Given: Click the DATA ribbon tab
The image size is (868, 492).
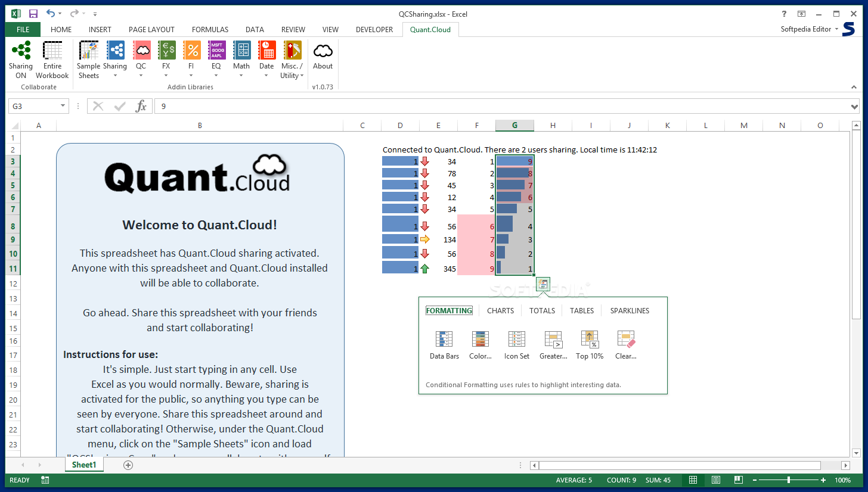Looking at the screenshot, I should [x=255, y=29].
